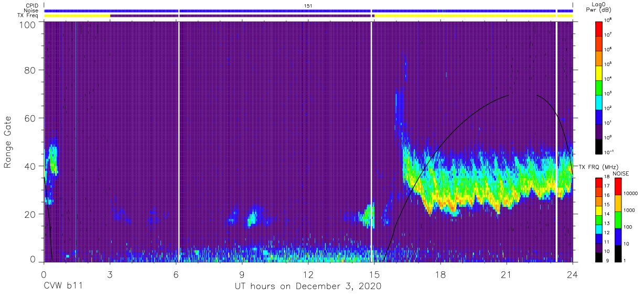The image size is (644, 297).
Task: Click the y-axis tick label 80
Action: coord(30,70)
